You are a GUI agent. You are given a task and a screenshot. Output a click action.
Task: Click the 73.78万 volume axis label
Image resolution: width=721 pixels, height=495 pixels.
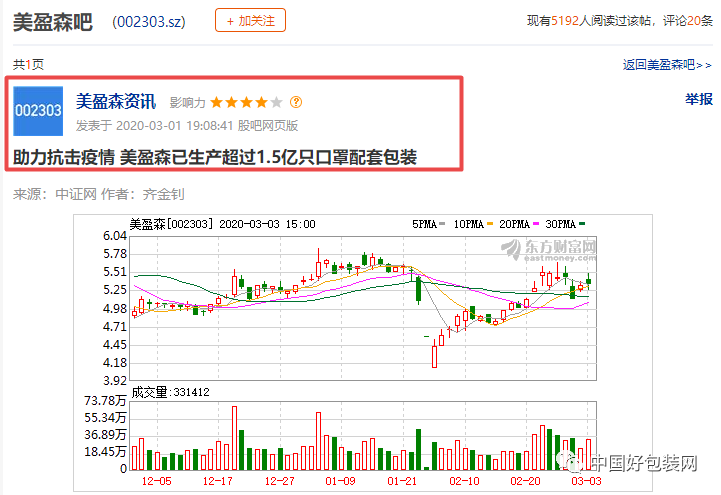(105, 401)
